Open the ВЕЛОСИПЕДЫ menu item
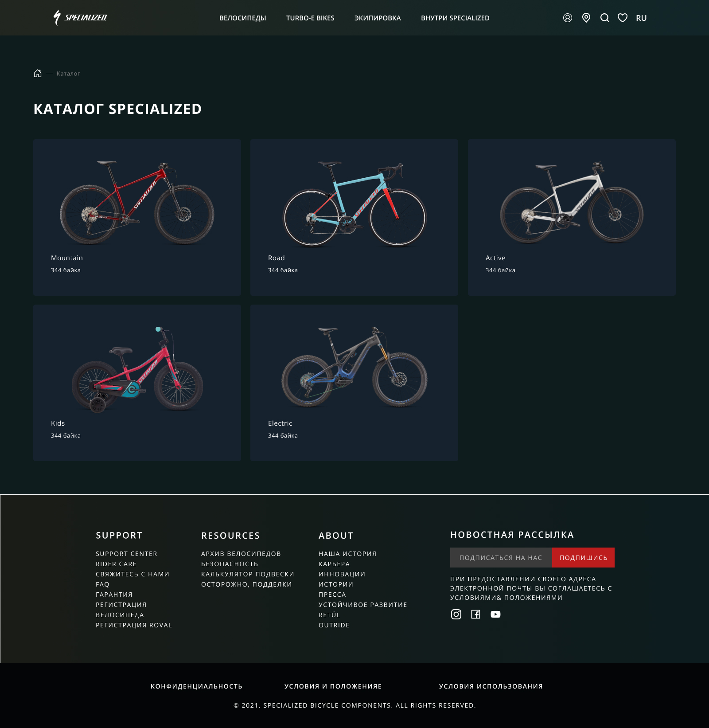 (242, 18)
